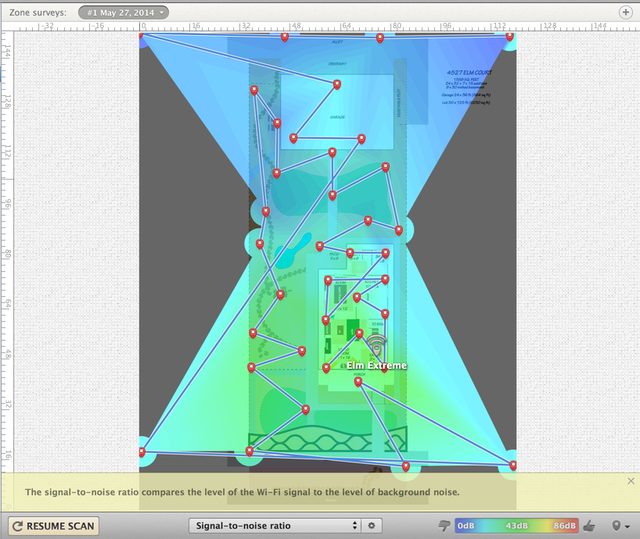Click the vertical ruler left of map

[6, 250]
